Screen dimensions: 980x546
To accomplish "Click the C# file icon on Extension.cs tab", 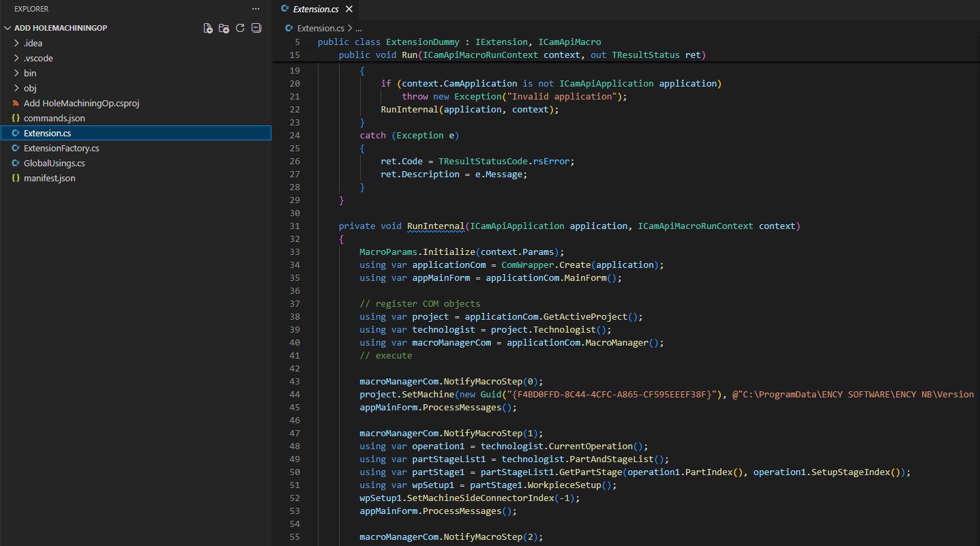I will [x=286, y=10].
